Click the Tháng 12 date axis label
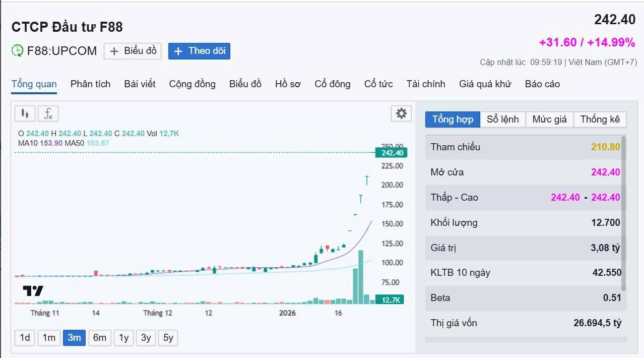644x358 pixels. coord(158,313)
